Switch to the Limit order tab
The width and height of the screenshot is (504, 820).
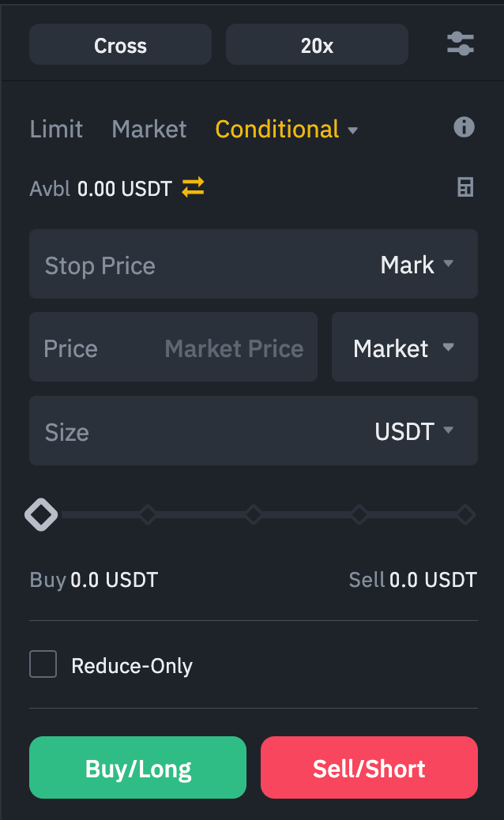click(x=56, y=130)
